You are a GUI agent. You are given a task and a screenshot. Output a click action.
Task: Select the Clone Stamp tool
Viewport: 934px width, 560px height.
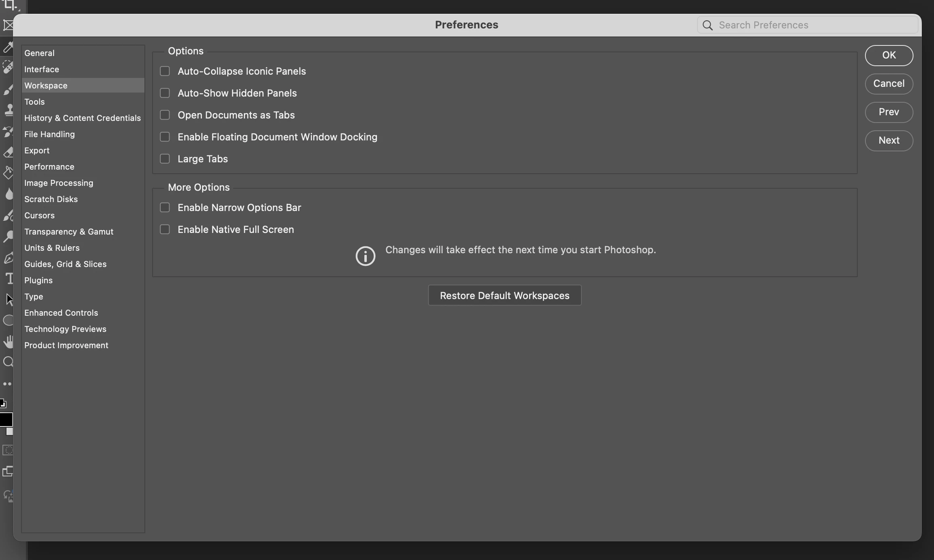tap(8, 110)
